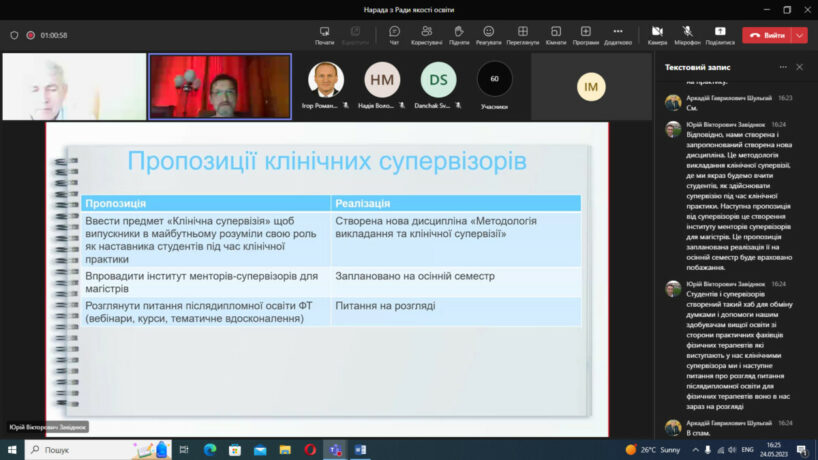Toggle the camera on or off
818x460 pixels.
click(657, 35)
